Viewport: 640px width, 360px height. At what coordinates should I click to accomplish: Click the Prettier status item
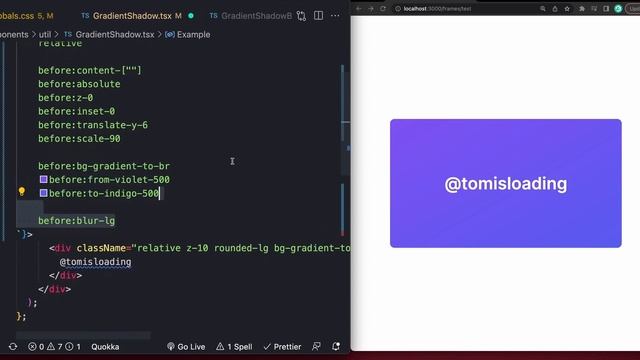pyautogui.click(x=282, y=347)
